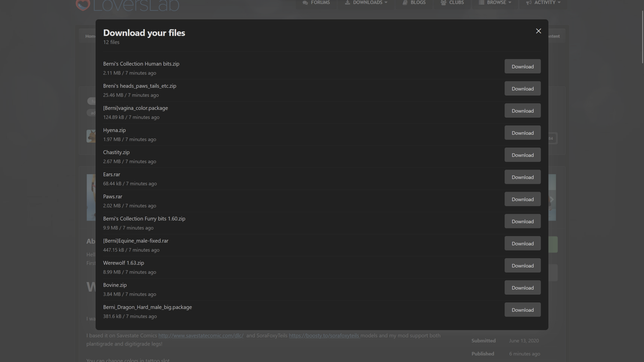Viewport: 644px width, 362px height.
Task: Select the Chastity.zip file name
Action: coord(116,152)
